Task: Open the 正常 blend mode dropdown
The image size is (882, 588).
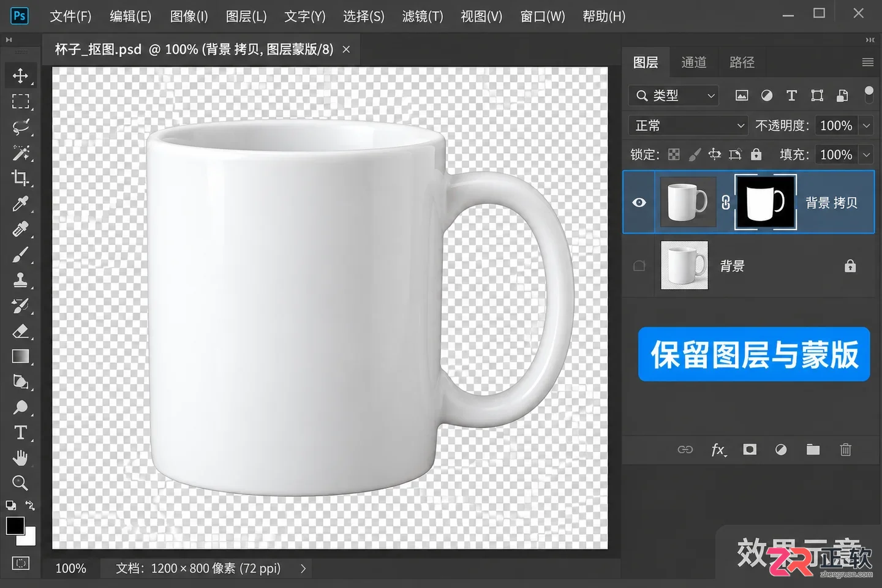Action: (x=689, y=126)
